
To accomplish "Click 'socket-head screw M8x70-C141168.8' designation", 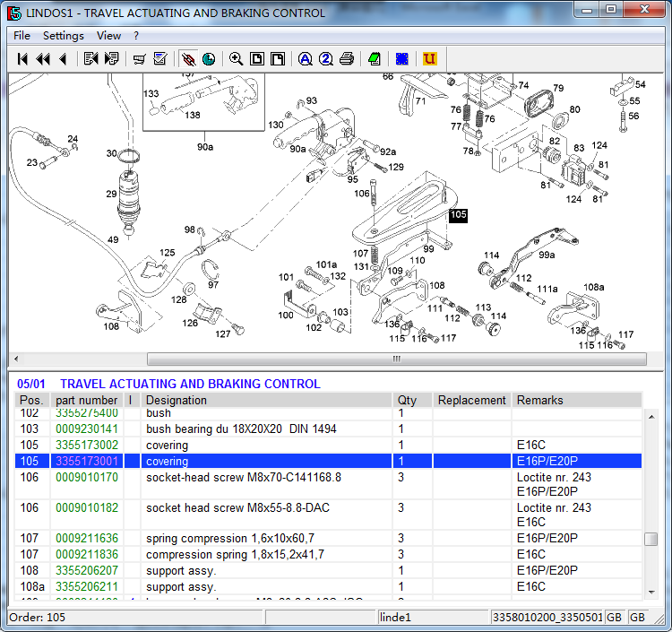I will [244, 477].
